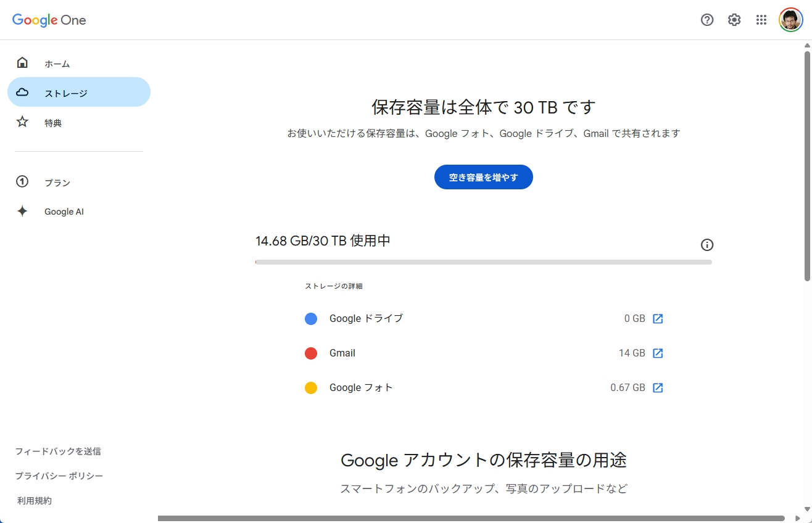Click the storage usage info icon

[707, 245]
